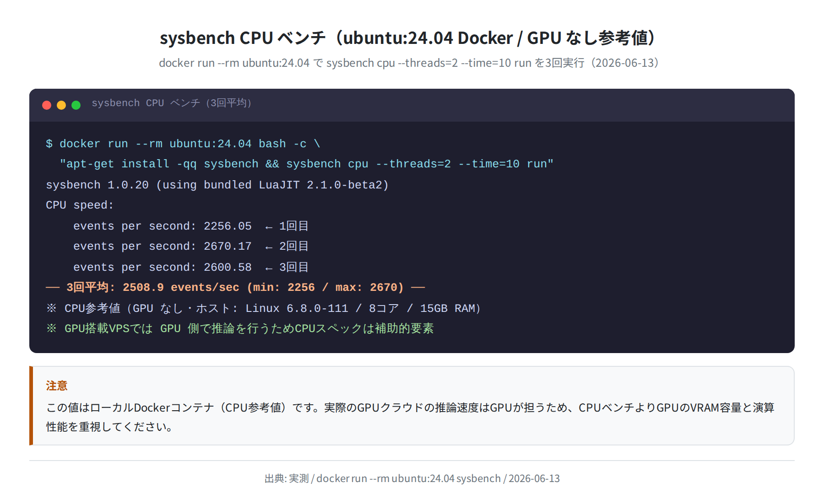Click the '注意' callout heading
This screenshot has height=504, width=824.
[57, 386]
